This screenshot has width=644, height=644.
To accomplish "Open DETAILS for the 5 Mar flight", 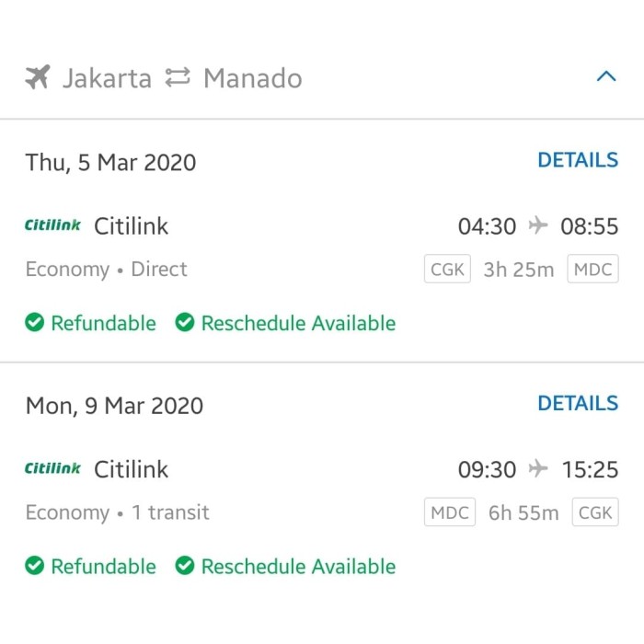I will [x=578, y=160].
